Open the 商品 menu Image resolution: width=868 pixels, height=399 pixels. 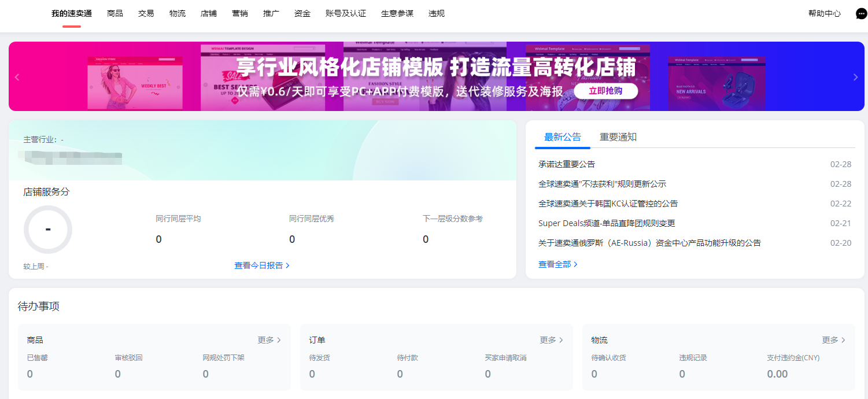(114, 13)
